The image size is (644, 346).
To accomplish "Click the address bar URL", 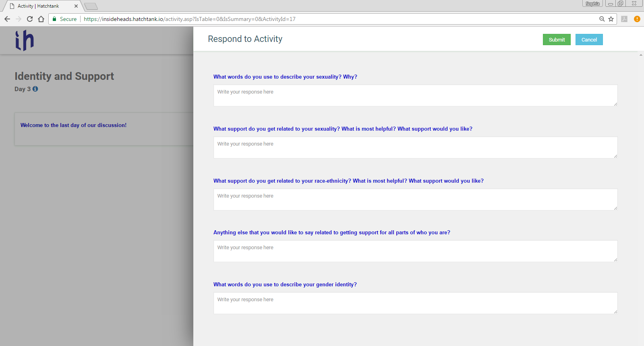I will tap(189, 19).
